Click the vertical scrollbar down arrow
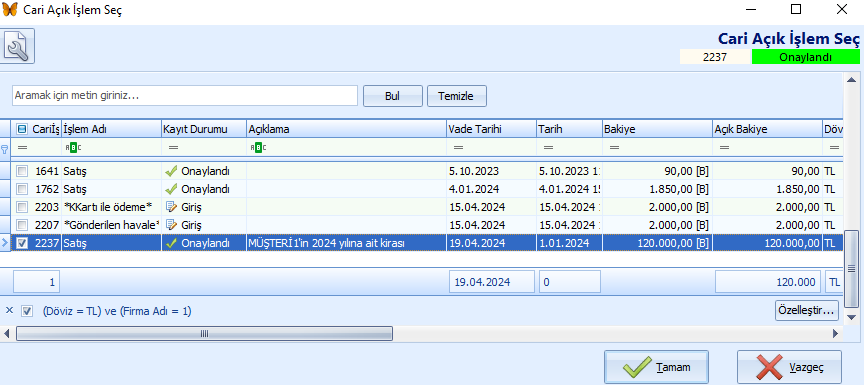 pos(851,317)
